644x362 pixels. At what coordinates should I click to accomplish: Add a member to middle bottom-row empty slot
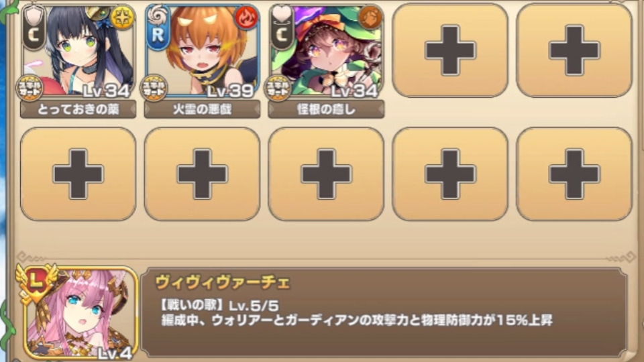[x=326, y=174]
